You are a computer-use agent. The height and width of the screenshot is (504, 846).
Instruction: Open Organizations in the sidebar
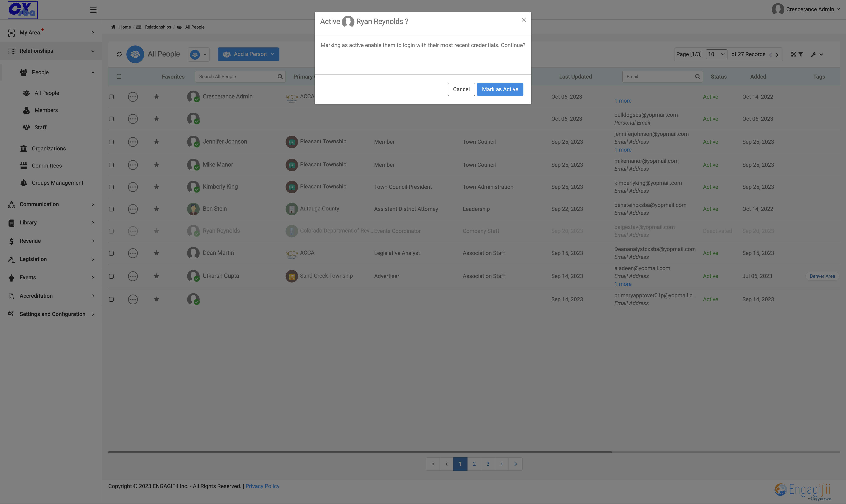click(49, 148)
